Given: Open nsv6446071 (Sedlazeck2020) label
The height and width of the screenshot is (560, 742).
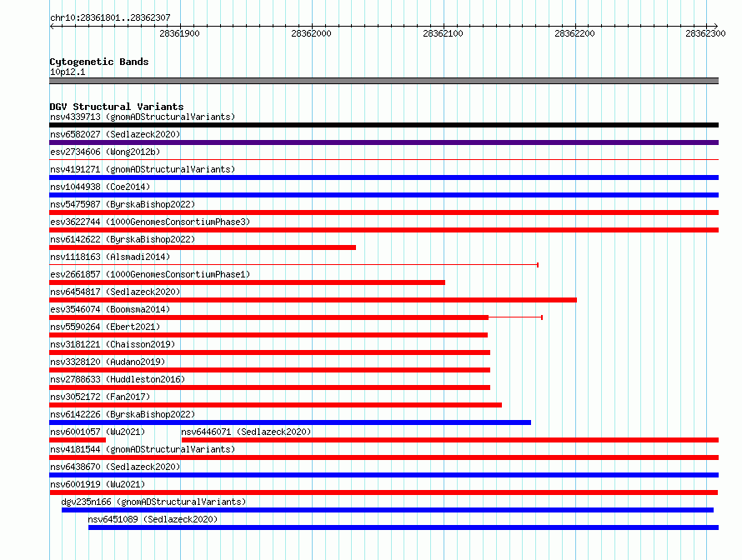Looking at the screenshot, I should coord(246,432).
